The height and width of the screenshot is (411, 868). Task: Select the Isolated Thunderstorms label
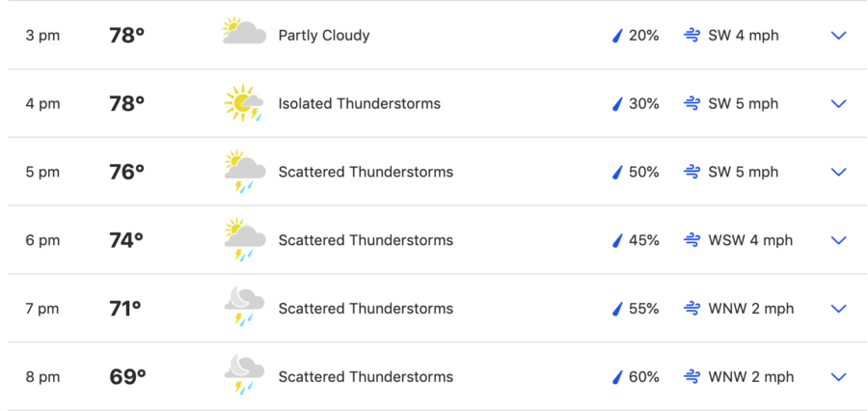pos(360,103)
